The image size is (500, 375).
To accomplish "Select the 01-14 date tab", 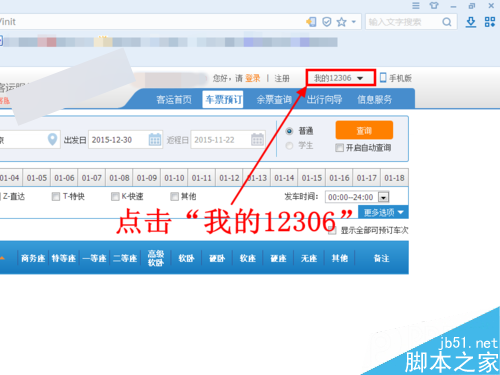I will (x=284, y=178).
